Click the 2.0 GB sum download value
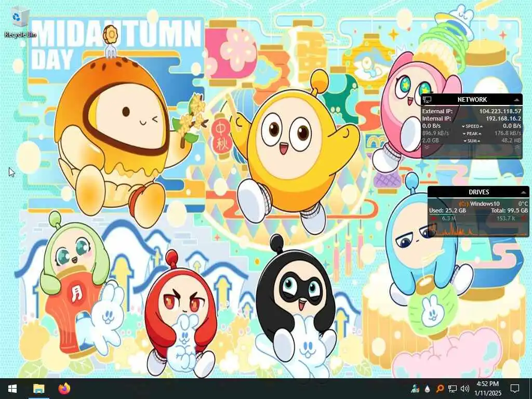532x399 pixels. 430,140
